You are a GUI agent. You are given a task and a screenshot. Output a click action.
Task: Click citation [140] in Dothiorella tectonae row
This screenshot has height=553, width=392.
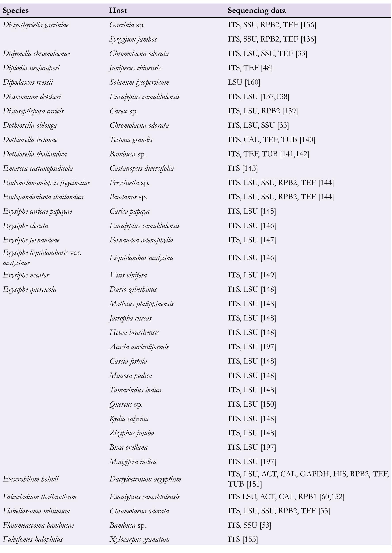point(307,140)
